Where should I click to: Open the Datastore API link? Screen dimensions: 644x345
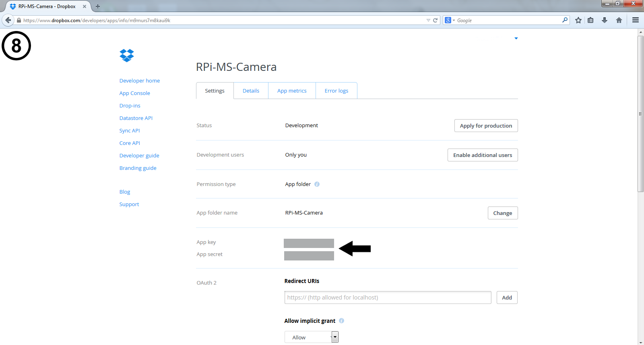136,118
